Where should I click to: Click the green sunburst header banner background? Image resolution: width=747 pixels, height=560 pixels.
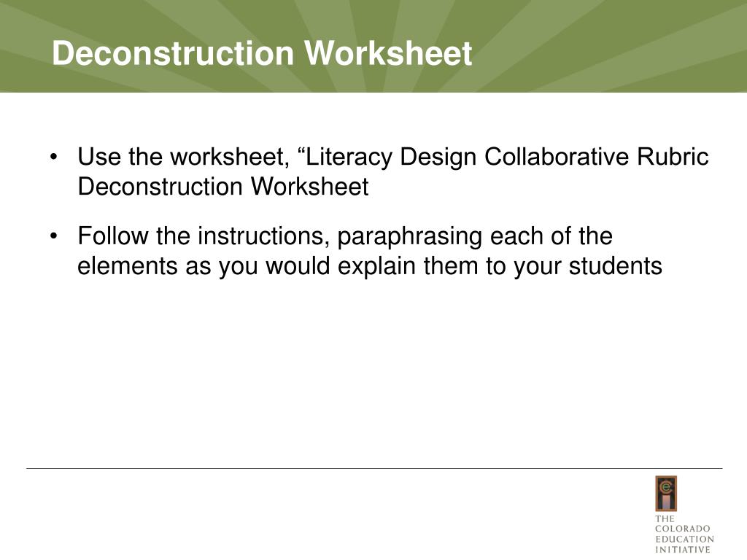(x=610, y=46)
